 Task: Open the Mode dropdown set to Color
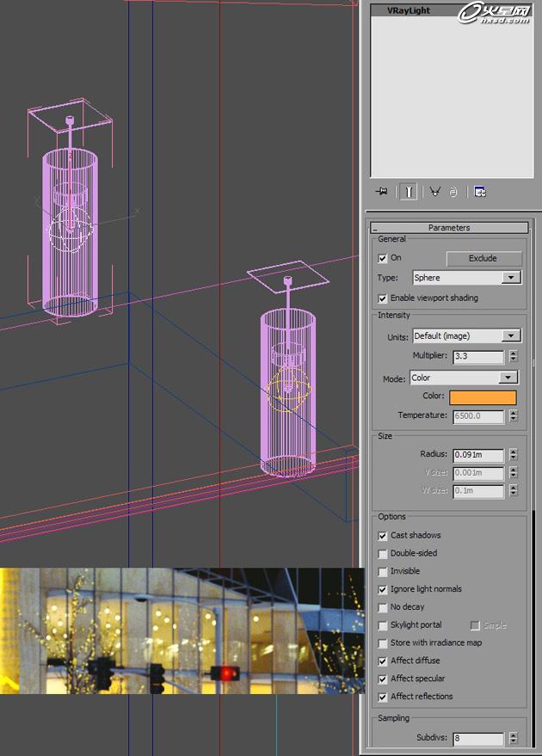[x=508, y=378]
